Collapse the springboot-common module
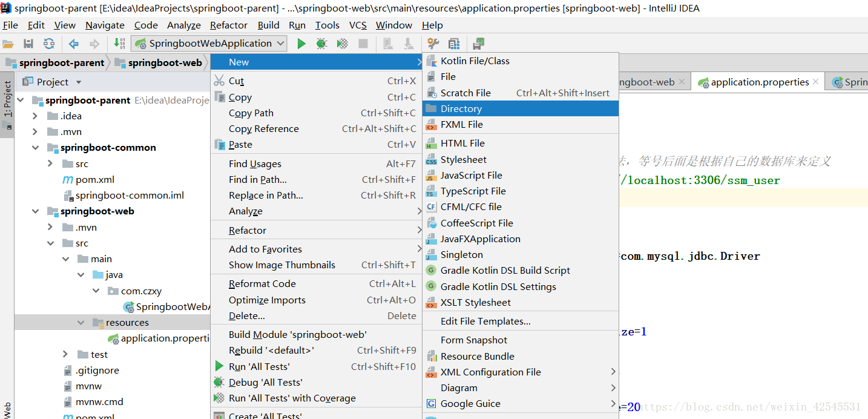This screenshot has width=868, height=419. pos(35,148)
